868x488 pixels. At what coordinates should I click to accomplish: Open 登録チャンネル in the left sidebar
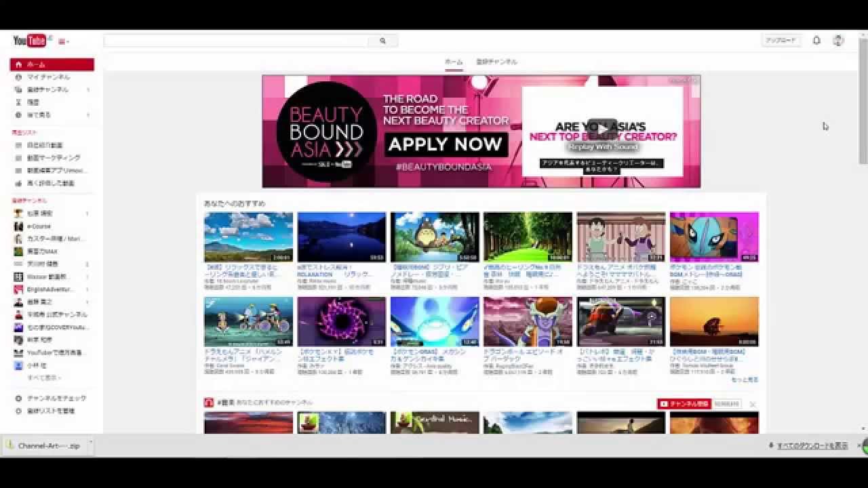tap(52, 89)
